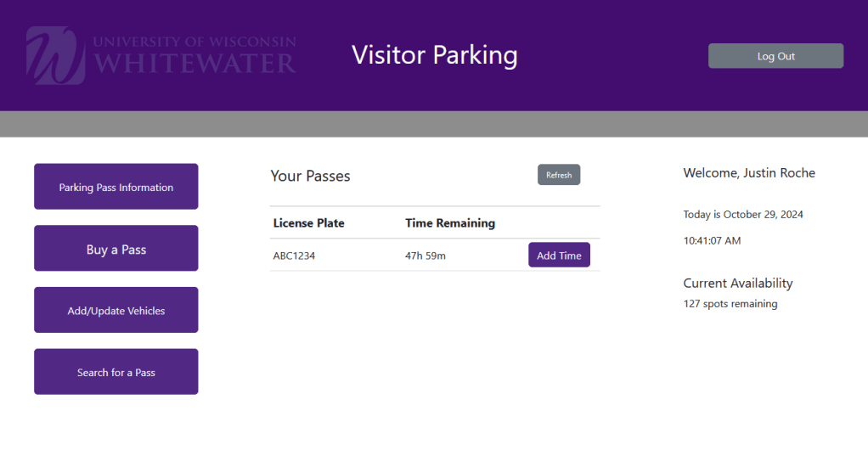Click the Time Remaining column header
Viewport: 868px width, 472px height.
coord(450,223)
